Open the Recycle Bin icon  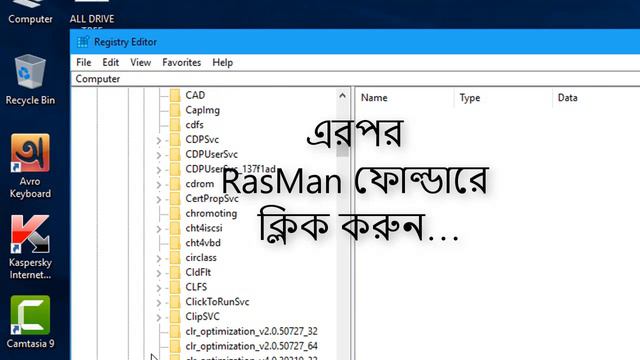coord(30,80)
